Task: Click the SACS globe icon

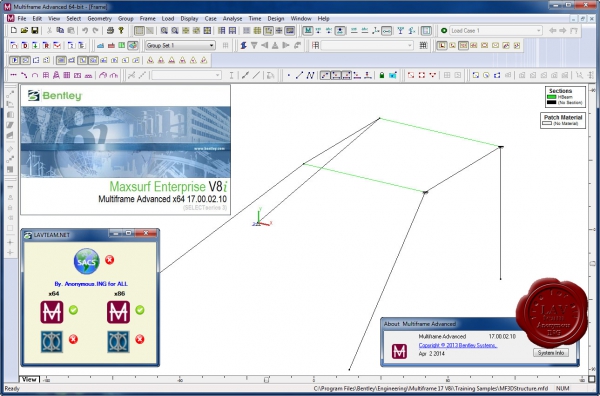Action: point(86,262)
